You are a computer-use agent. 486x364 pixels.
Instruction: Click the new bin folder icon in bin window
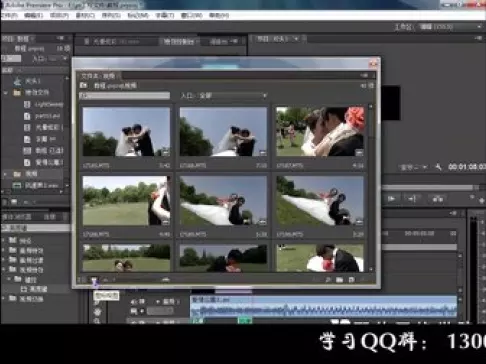pyautogui.click(x=339, y=280)
